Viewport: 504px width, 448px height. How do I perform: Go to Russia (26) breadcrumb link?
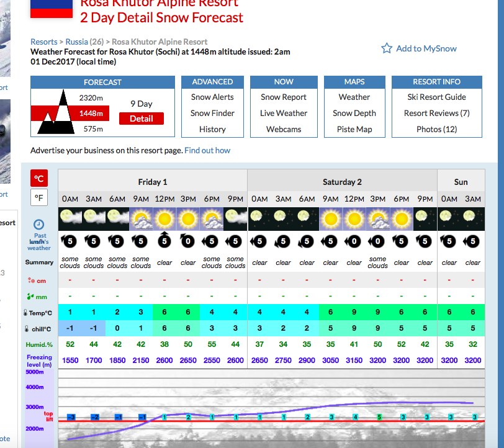84,42
